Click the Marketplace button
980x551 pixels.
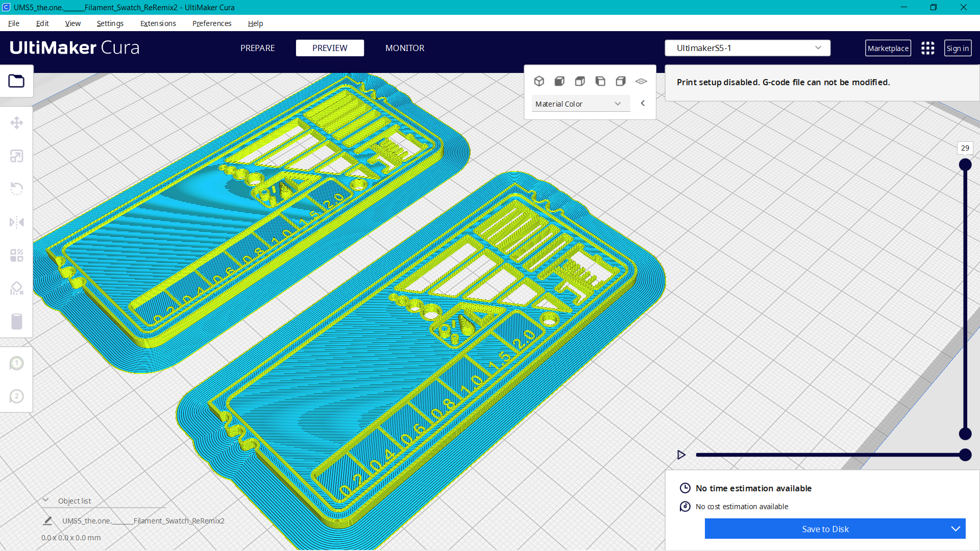point(888,48)
